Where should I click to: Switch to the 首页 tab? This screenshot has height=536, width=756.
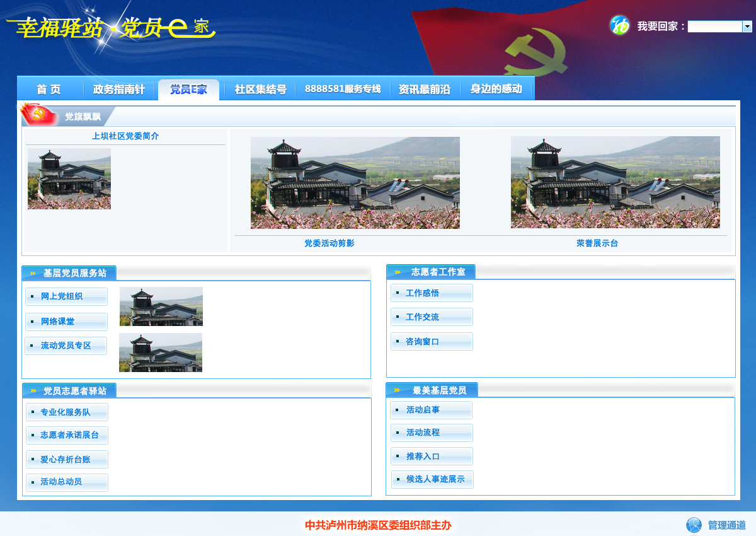(x=49, y=90)
